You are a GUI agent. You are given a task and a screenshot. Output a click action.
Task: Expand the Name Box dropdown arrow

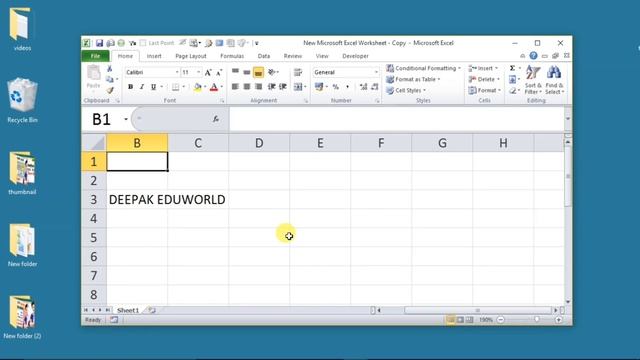(x=126, y=119)
